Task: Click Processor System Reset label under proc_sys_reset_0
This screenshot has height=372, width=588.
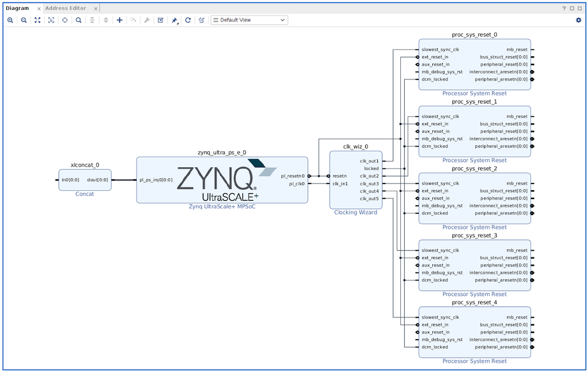Action: tap(474, 94)
